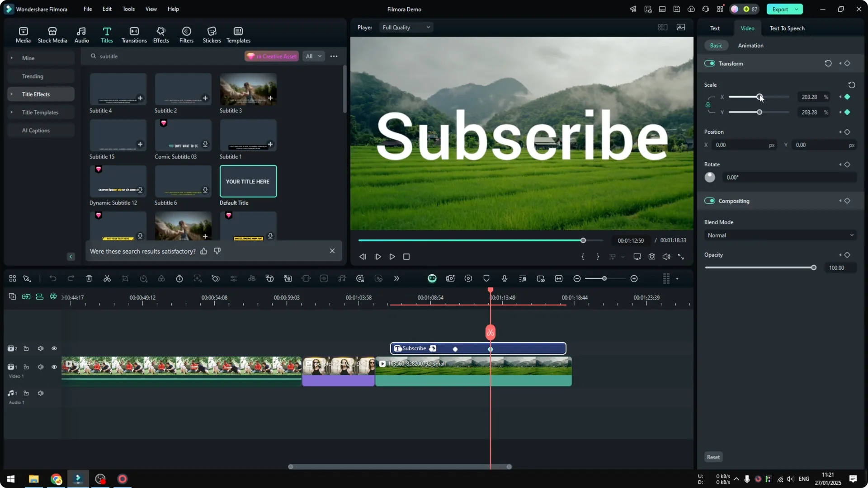Toggle the Scale X keyframe diamond

(x=847, y=97)
